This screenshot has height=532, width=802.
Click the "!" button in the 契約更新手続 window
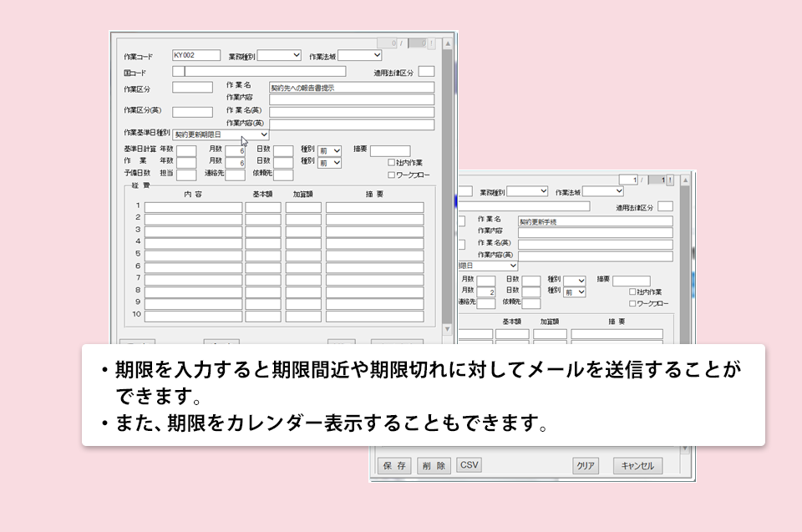(670, 180)
